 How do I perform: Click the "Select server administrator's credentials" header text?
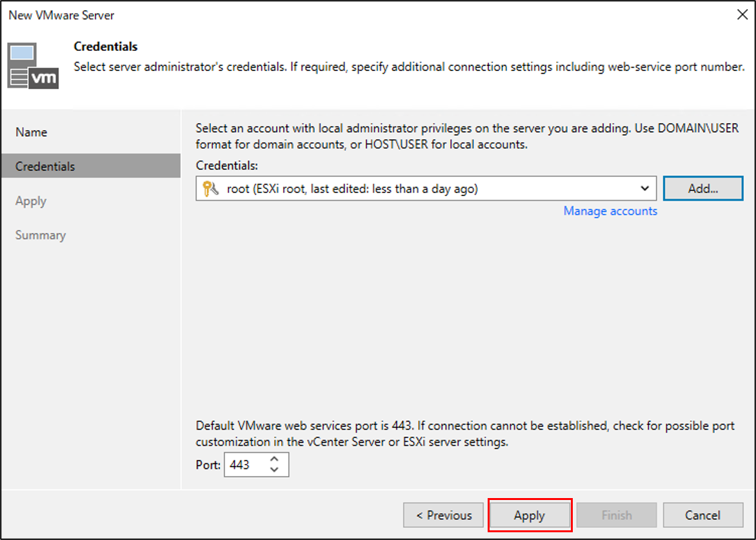click(x=410, y=66)
